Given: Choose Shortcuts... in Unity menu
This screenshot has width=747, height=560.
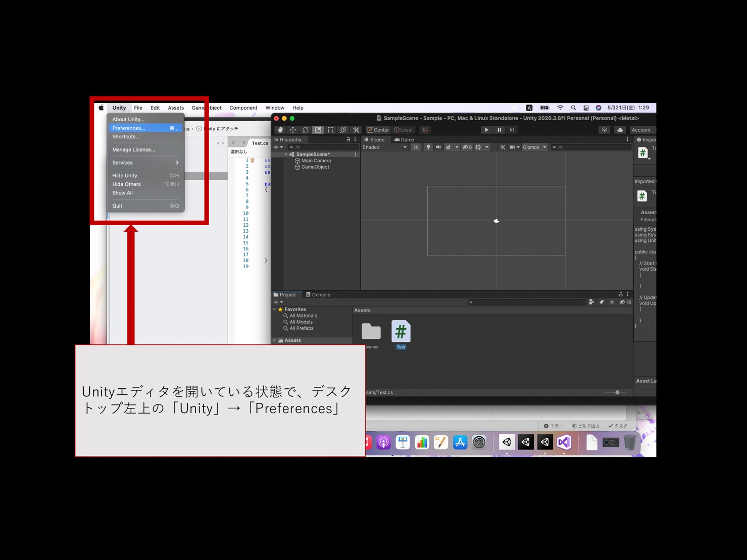Looking at the screenshot, I should 146,137.
